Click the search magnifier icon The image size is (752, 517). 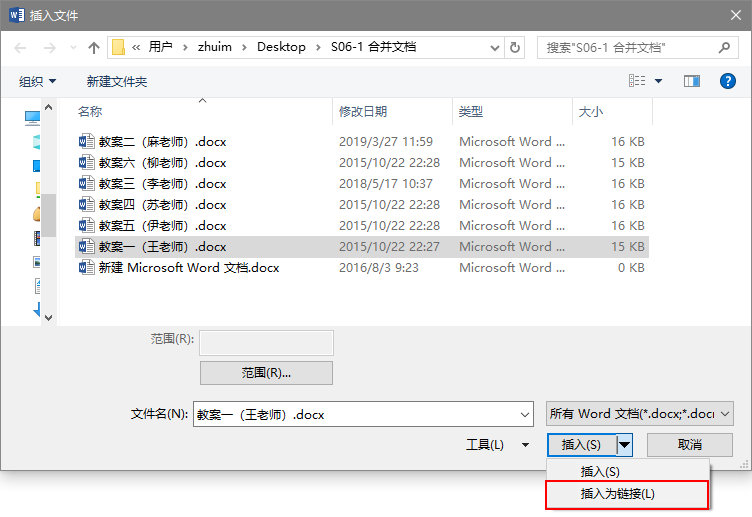(724, 47)
